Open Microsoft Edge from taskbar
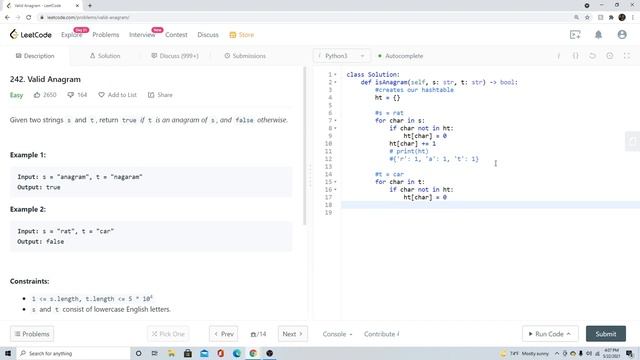Image resolution: width=640 pixels, height=360 pixels. pyautogui.click(x=237, y=353)
